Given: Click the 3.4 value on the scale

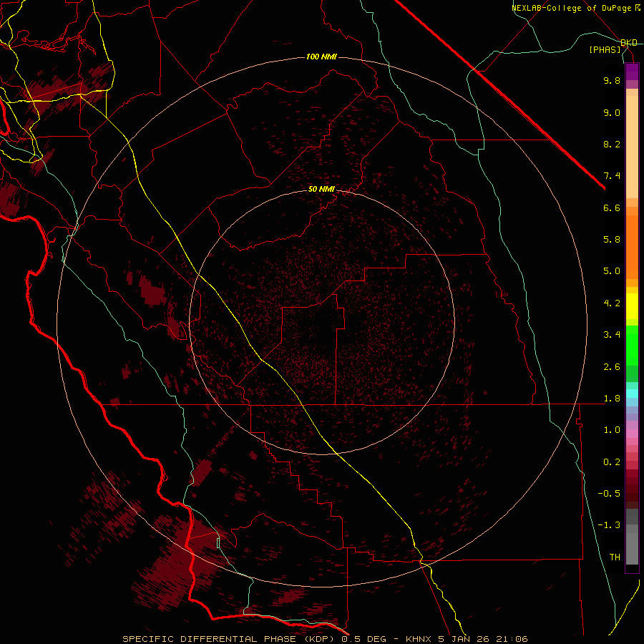Looking at the screenshot, I should click(612, 335).
